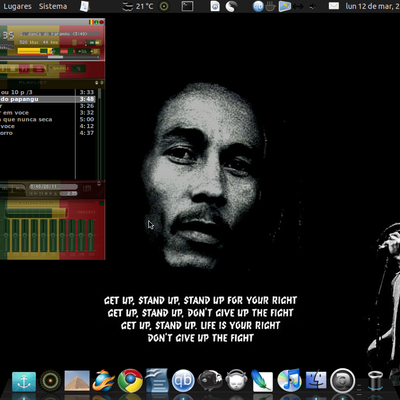
Task: Open the picture tray icon beside coffee cup
Action: coord(284,6)
